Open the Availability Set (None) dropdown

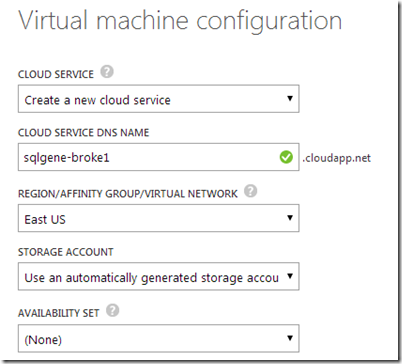click(x=159, y=338)
